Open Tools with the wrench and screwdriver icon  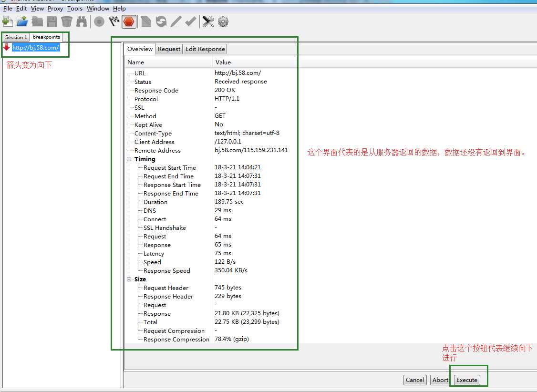click(x=208, y=21)
